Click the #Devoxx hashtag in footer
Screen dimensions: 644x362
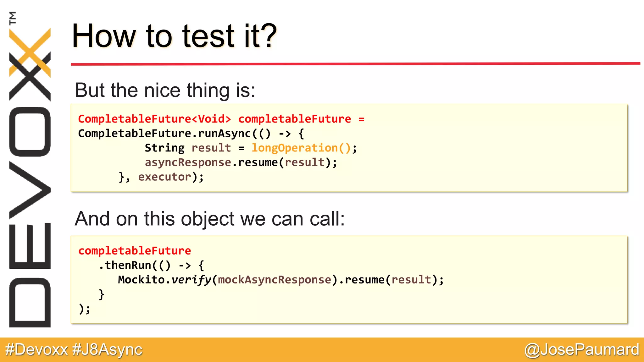(36, 350)
